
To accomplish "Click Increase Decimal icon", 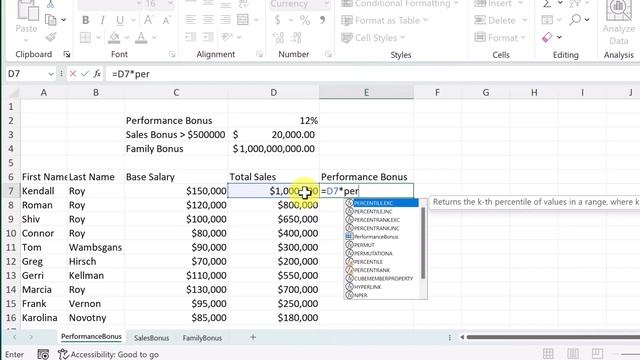I will tap(278, 38).
